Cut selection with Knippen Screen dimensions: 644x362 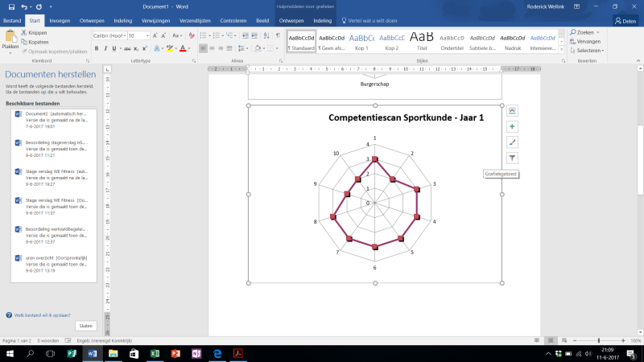34,32
